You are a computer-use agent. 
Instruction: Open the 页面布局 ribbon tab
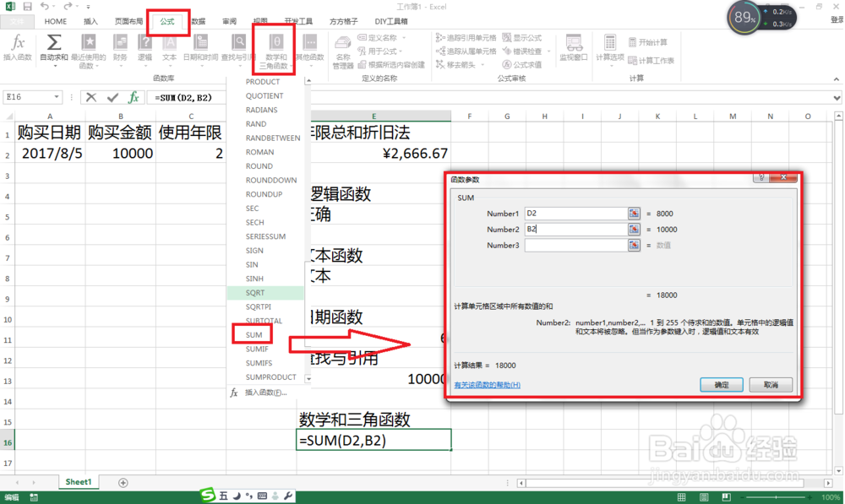click(x=128, y=22)
